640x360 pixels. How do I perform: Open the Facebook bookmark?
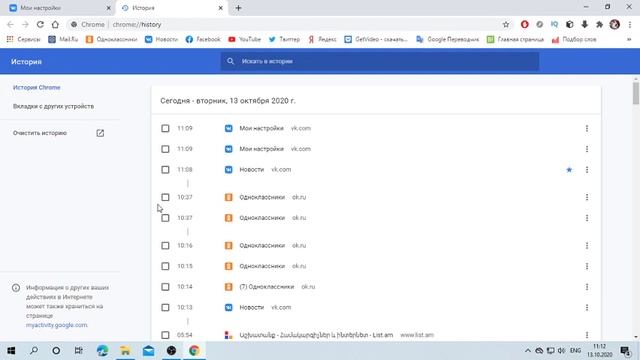203,39
